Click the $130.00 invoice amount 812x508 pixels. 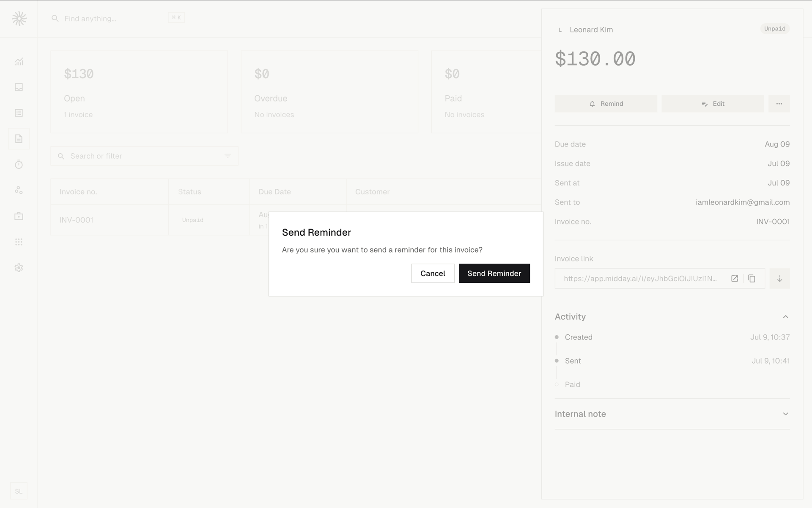(x=595, y=59)
